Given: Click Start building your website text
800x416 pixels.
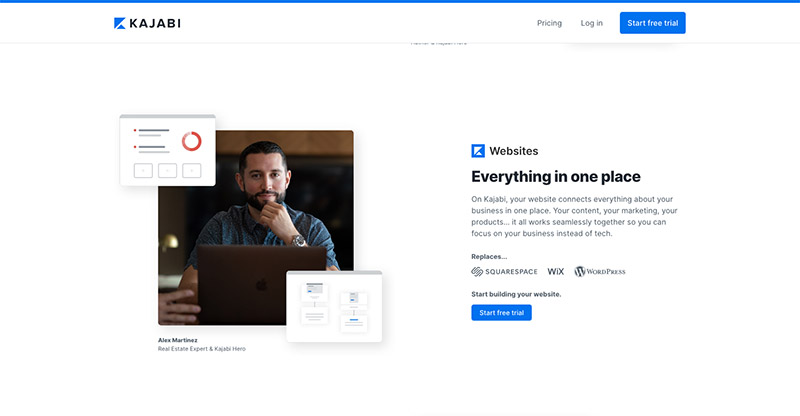Looking at the screenshot, I should pyautogui.click(x=516, y=294).
